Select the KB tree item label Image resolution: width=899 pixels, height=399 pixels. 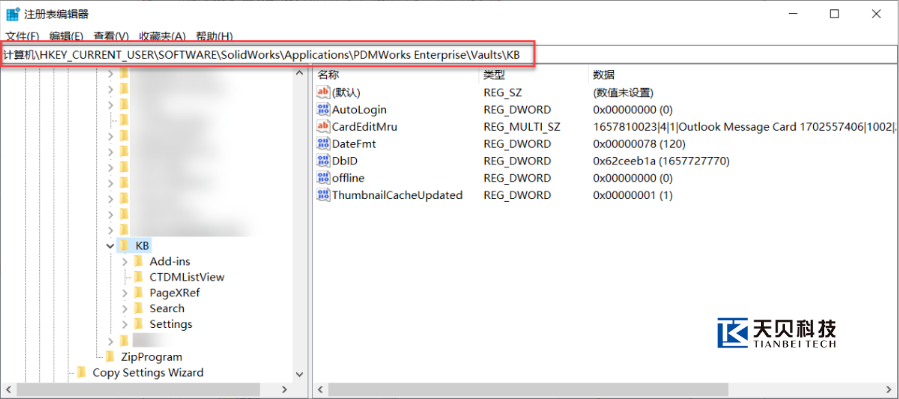(142, 245)
